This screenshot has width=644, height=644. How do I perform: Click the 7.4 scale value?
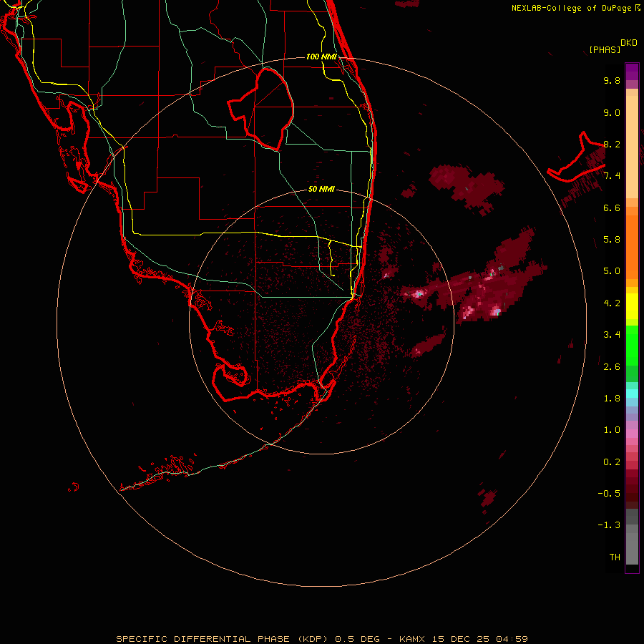coord(612,176)
